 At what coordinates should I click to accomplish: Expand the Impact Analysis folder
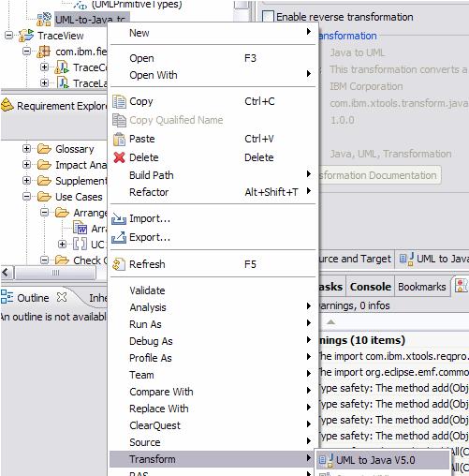point(27,164)
